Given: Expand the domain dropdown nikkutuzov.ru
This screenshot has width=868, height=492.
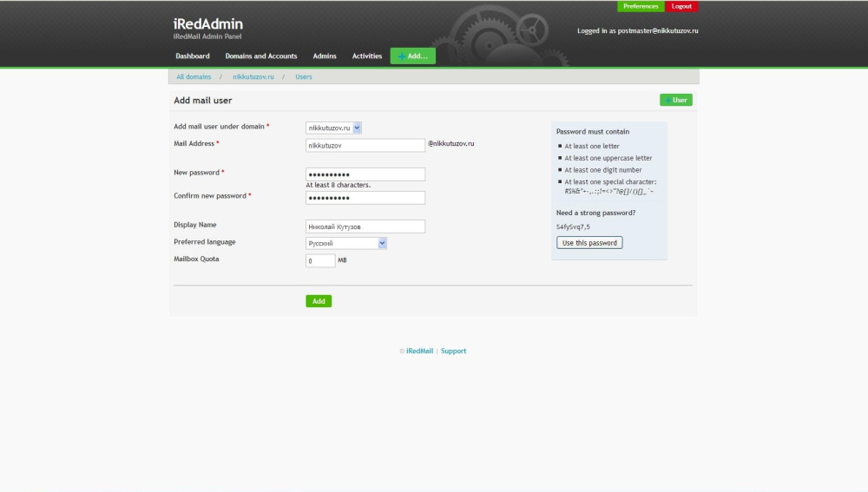Looking at the screenshot, I should [x=333, y=128].
